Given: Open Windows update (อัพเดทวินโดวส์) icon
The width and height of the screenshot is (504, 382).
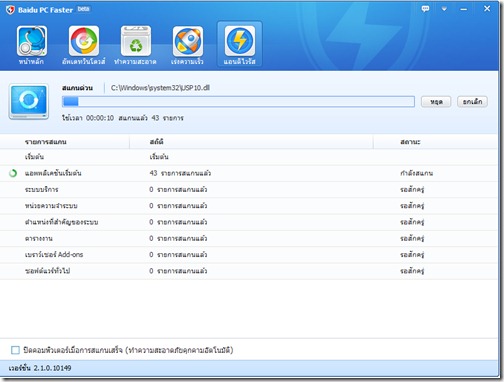Looking at the screenshot, I should pos(84,41).
